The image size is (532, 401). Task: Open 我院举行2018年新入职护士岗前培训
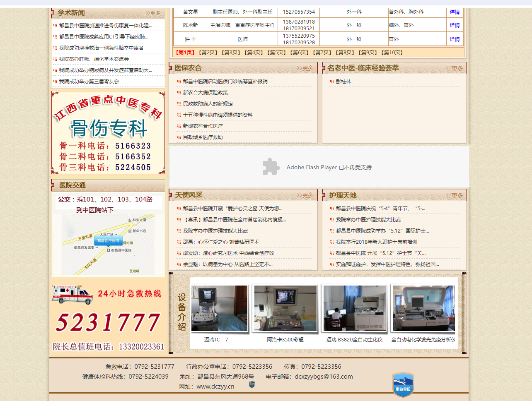click(376, 242)
